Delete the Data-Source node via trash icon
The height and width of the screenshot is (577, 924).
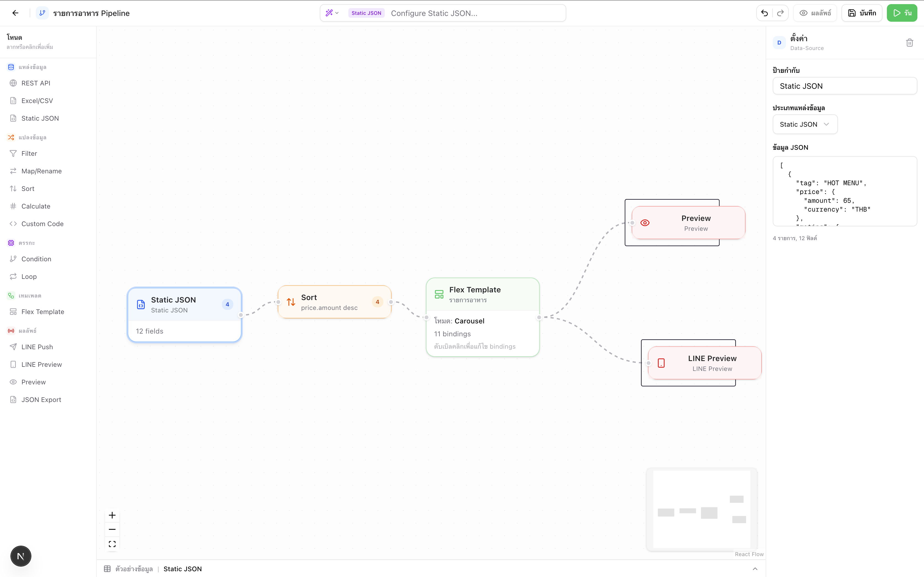pyautogui.click(x=909, y=42)
